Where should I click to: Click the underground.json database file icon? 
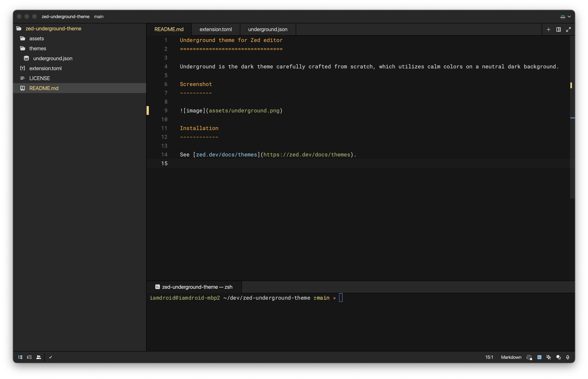click(26, 58)
